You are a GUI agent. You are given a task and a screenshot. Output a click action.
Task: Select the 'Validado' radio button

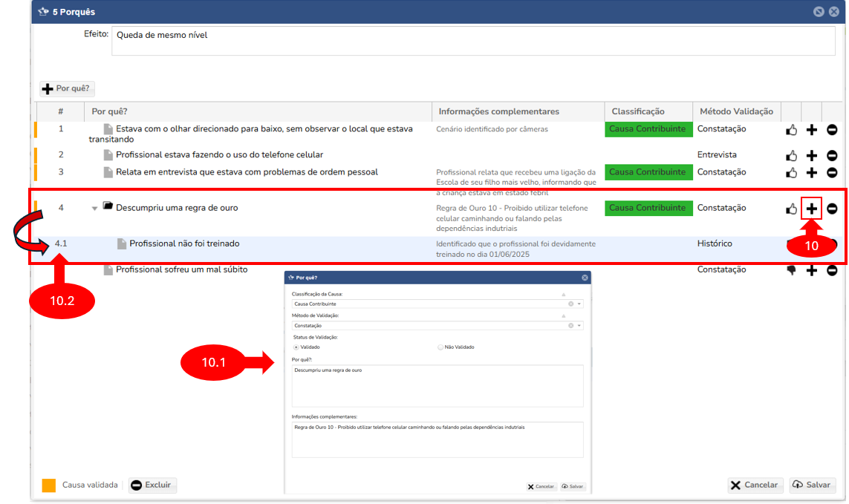[x=296, y=347]
